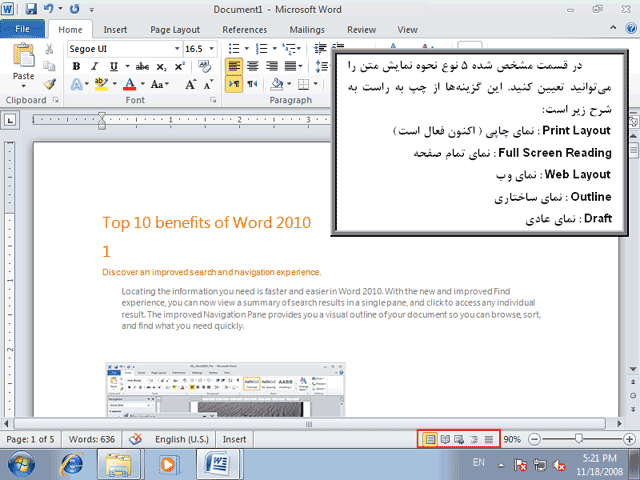The height and width of the screenshot is (480, 640).
Task: Click the zoom slider handle
Action: click(x=578, y=439)
